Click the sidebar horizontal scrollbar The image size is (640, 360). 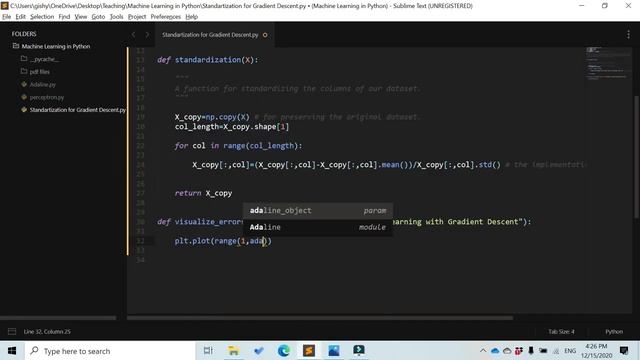tap(58, 318)
